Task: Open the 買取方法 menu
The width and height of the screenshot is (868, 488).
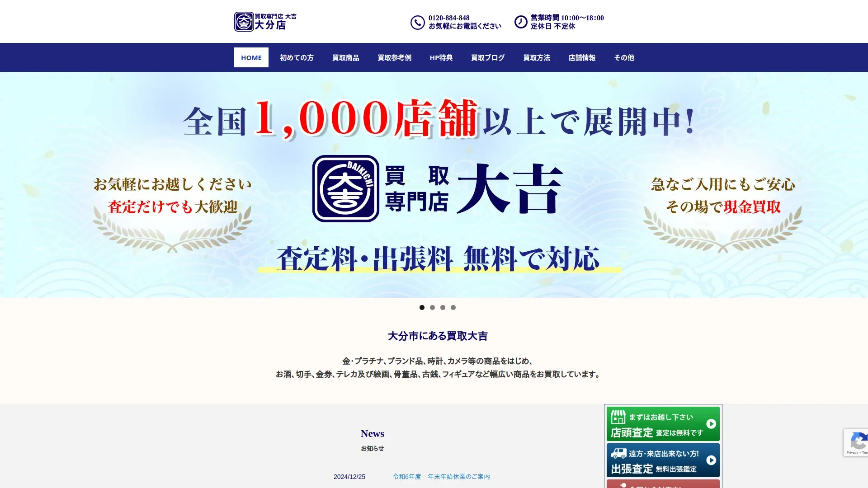Action: pyautogui.click(x=537, y=57)
